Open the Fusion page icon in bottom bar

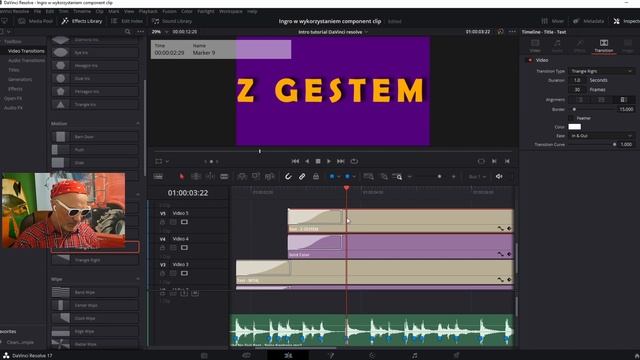(x=331, y=356)
